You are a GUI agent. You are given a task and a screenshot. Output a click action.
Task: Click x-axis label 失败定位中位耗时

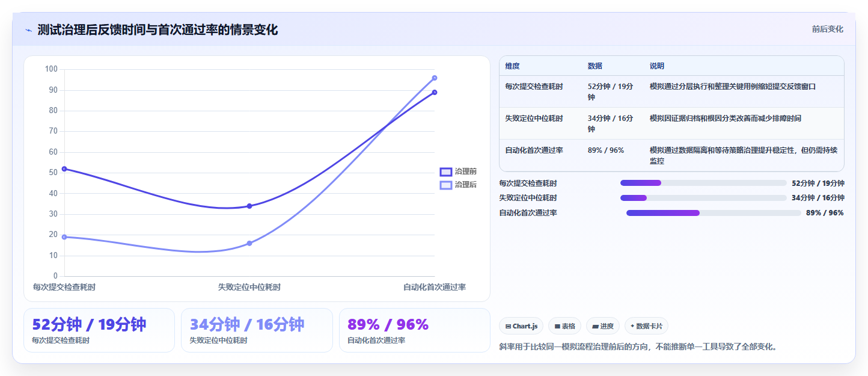click(x=249, y=287)
